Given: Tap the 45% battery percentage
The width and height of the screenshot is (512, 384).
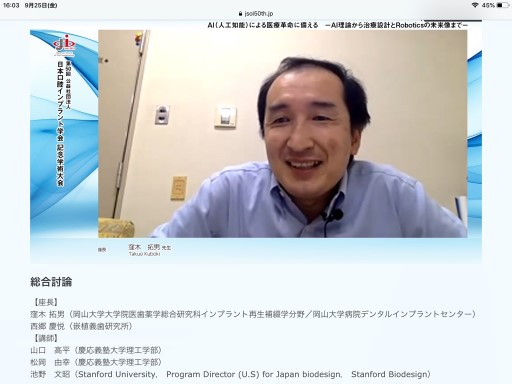Looking at the screenshot, I should tap(488, 5).
